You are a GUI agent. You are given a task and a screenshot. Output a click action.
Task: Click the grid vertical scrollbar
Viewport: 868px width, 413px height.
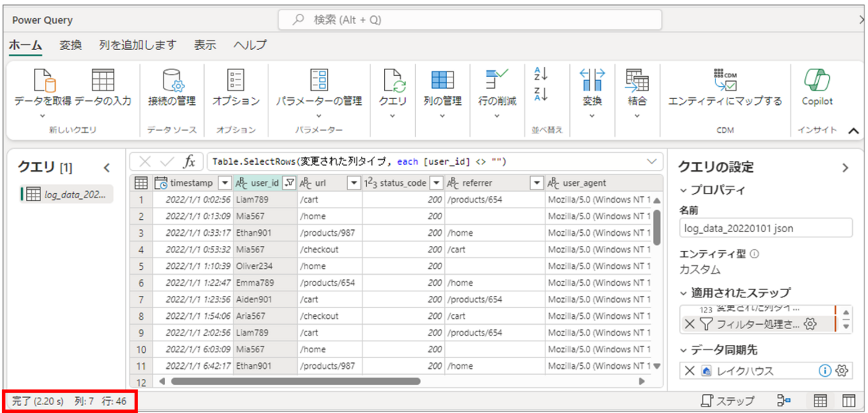click(656, 227)
